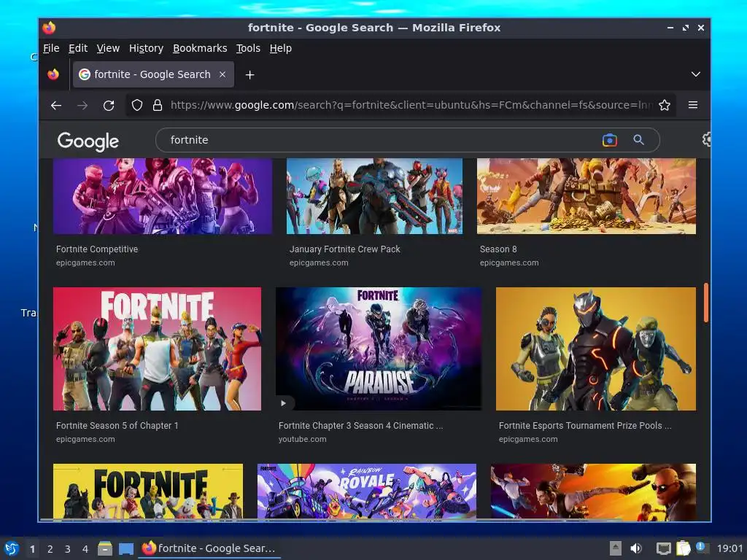Click the Season 8 caption link
Image resolution: width=747 pixels, height=560 pixels.
pos(498,249)
